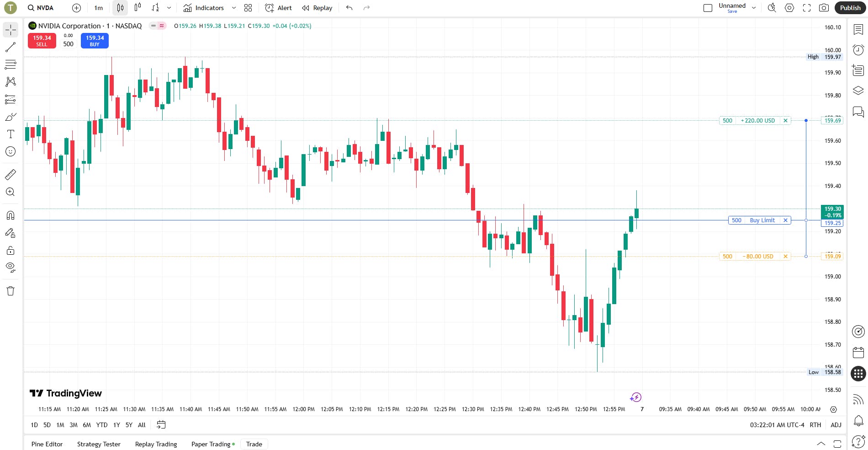Select the YTD date range
The width and height of the screenshot is (868, 450).
click(x=102, y=425)
